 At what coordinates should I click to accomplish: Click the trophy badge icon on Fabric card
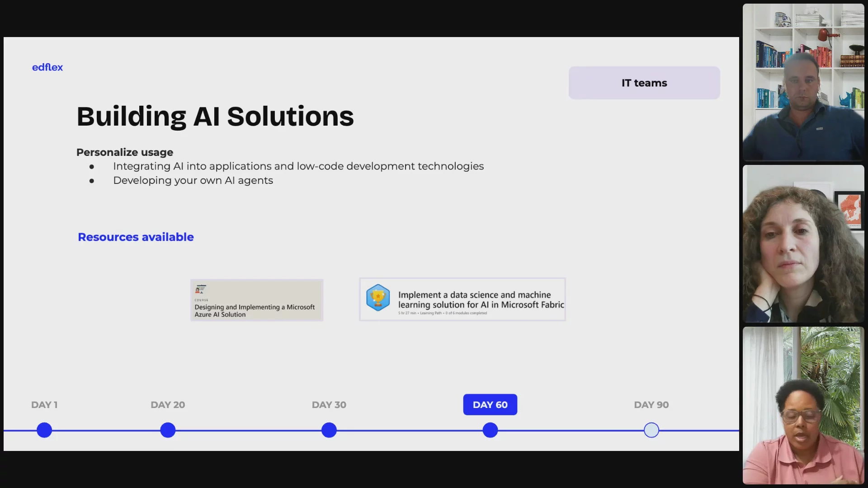[378, 298]
